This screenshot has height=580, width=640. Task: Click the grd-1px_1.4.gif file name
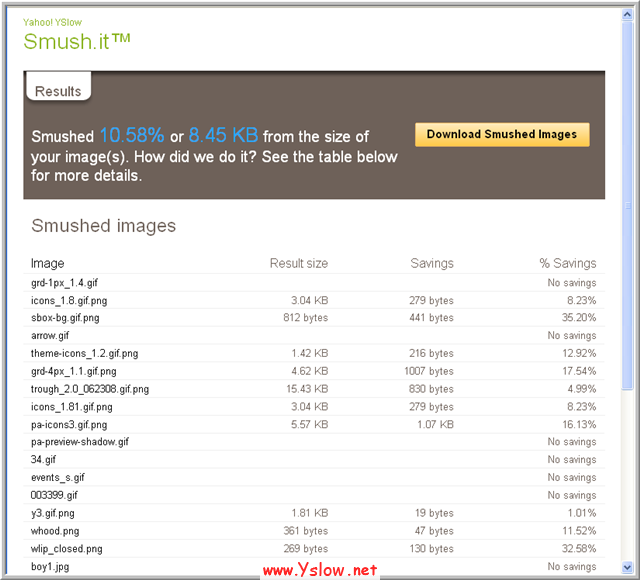(64, 282)
